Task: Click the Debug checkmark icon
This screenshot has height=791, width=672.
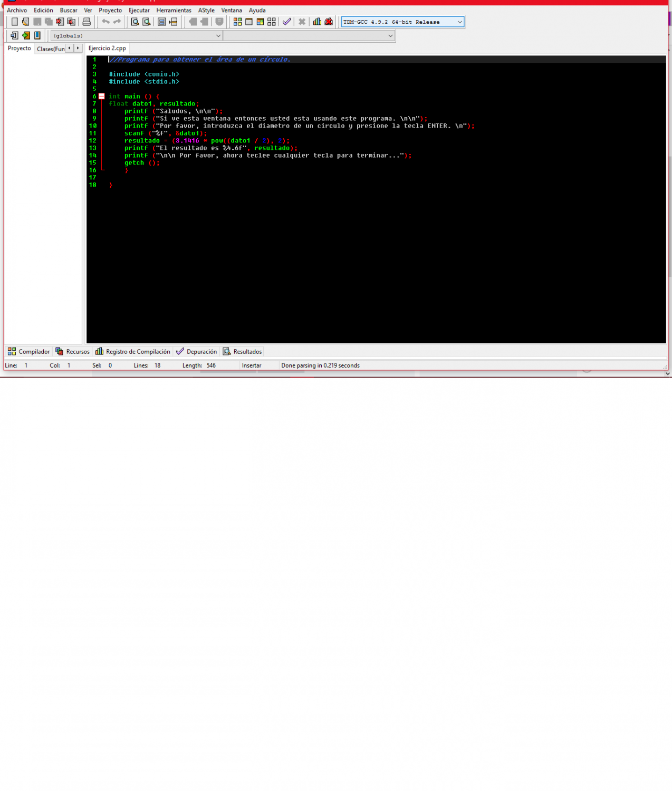Action: click(x=286, y=22)
